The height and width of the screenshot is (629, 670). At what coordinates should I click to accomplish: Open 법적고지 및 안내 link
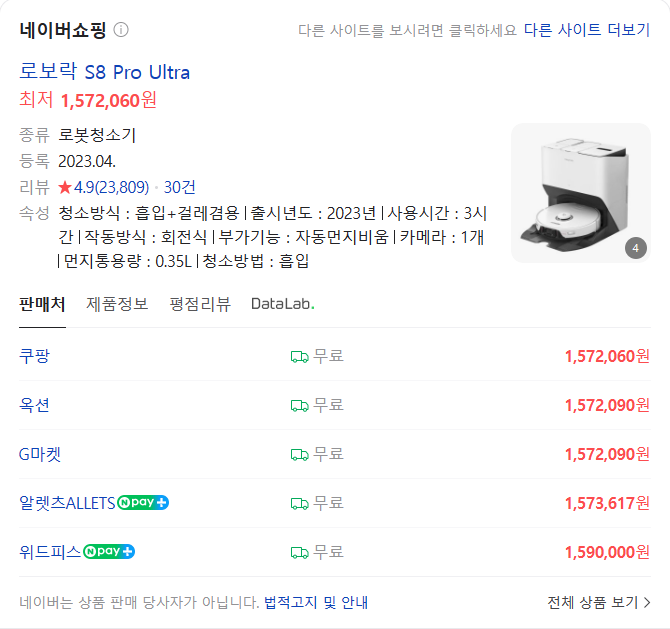click(x=316, y=602)
